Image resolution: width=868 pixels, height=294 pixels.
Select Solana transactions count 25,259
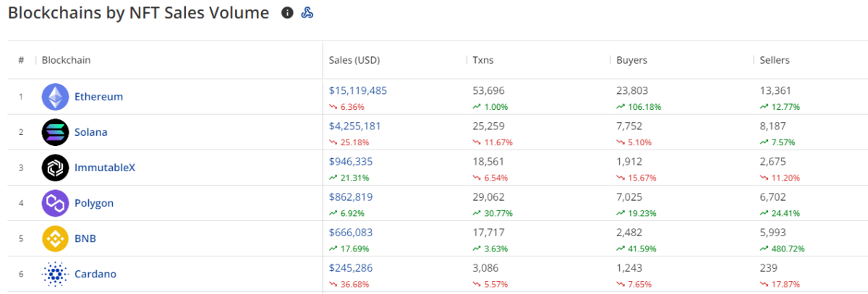pos(488,126)
